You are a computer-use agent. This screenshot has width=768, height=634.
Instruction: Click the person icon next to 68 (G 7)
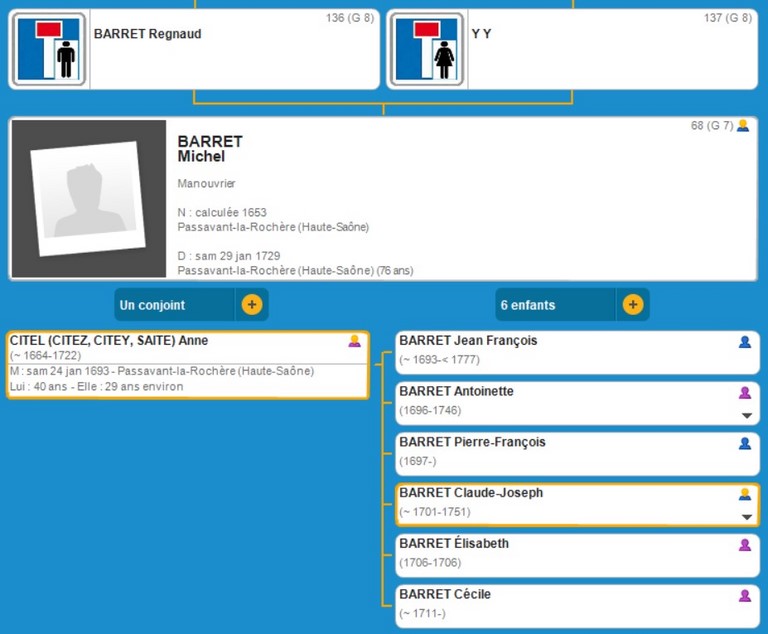click(742, 126)
